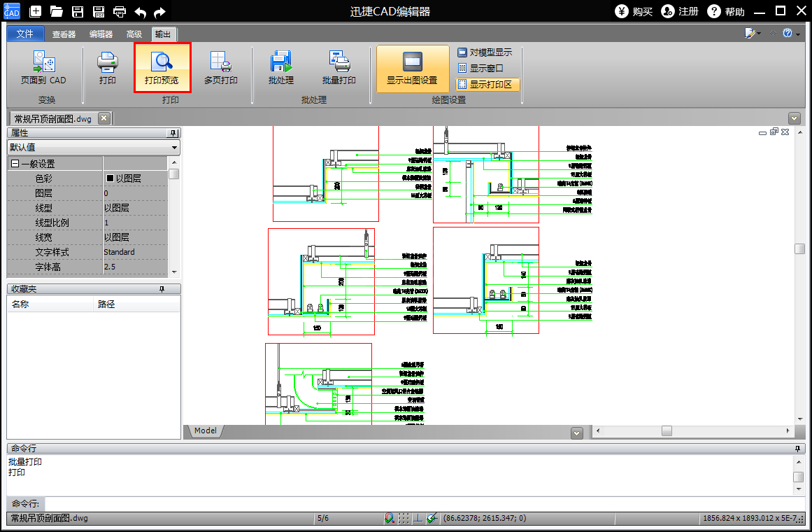Toggle 对模型显示 option

pyautogui.click(x=485, y=52)
